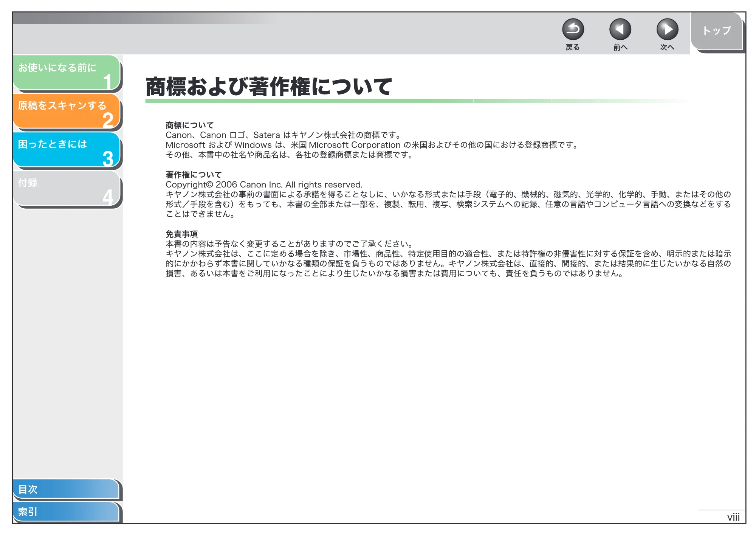Open the トップ tab
756x535 pixels.
click(717, 31)
